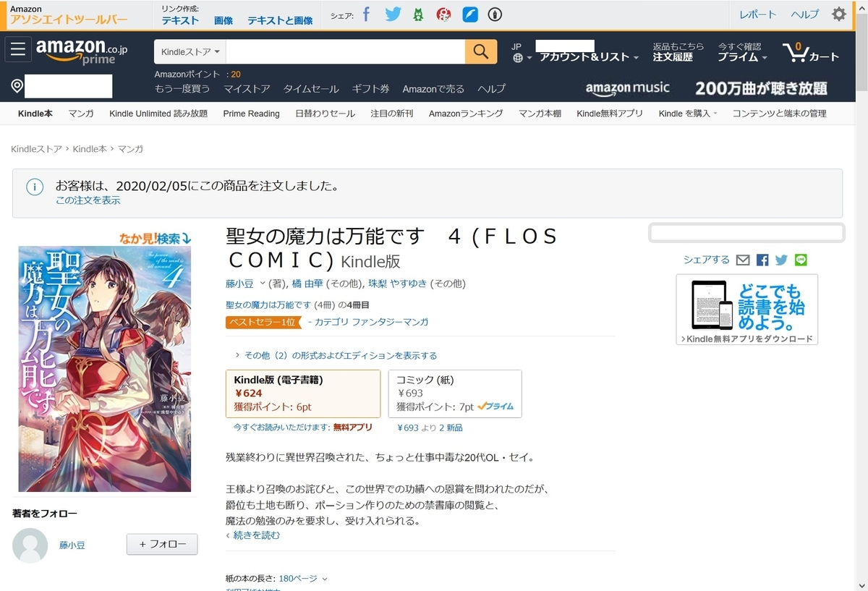Click the info icon in order notice
This screenshot has height=591, width=868.
click(x=34, y=187)
